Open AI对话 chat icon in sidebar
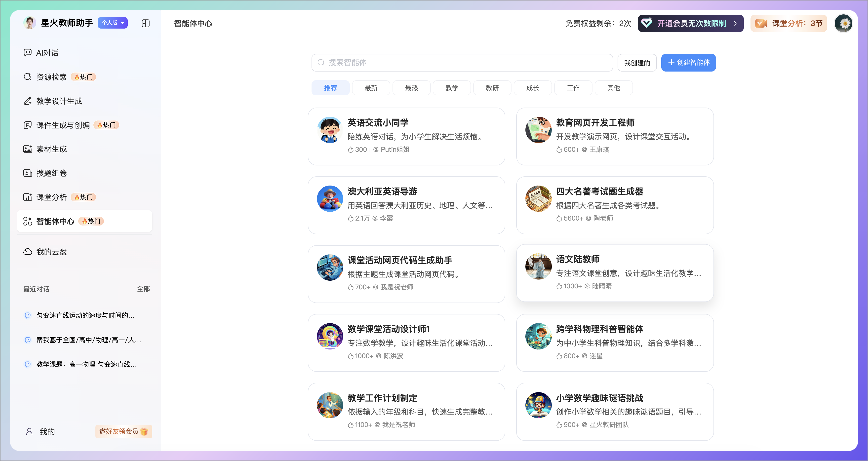 coord(28,53)
